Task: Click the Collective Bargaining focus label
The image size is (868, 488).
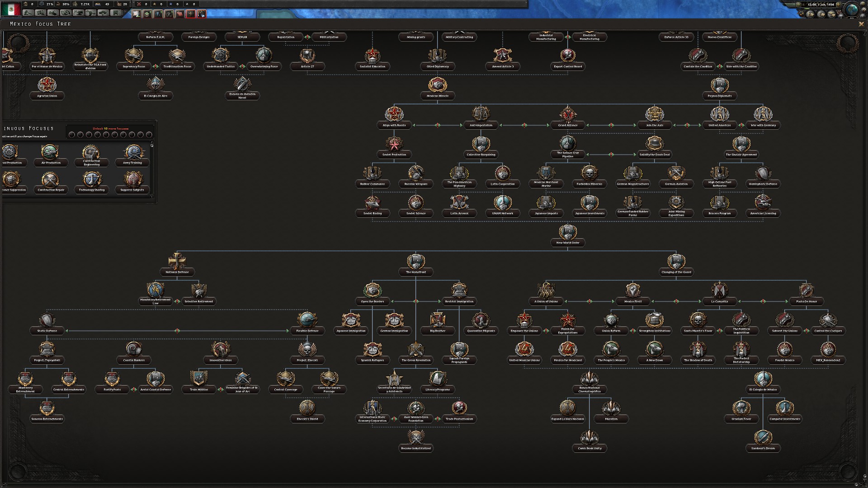Action: 481,155
